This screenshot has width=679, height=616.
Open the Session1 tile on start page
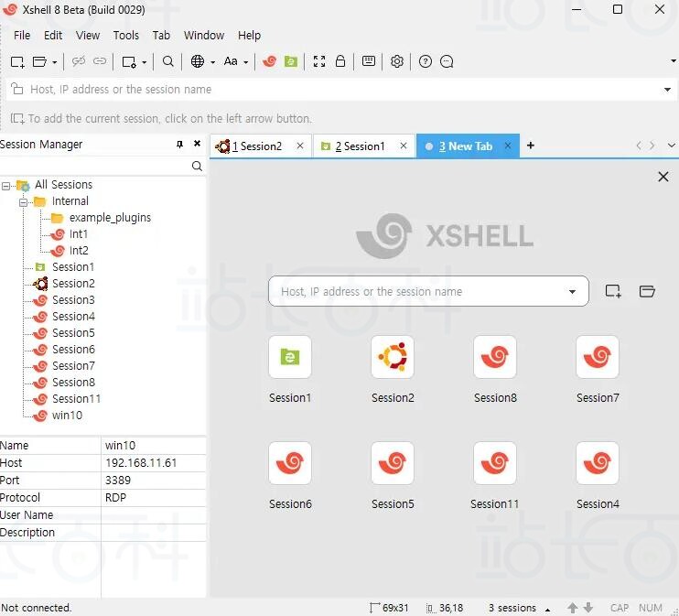click(290, 357)
